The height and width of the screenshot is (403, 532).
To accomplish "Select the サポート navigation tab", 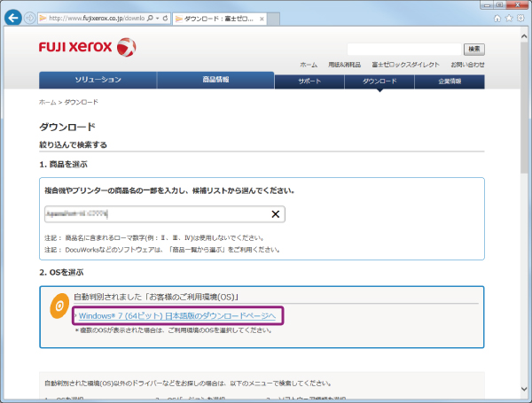I will point(309,81).
